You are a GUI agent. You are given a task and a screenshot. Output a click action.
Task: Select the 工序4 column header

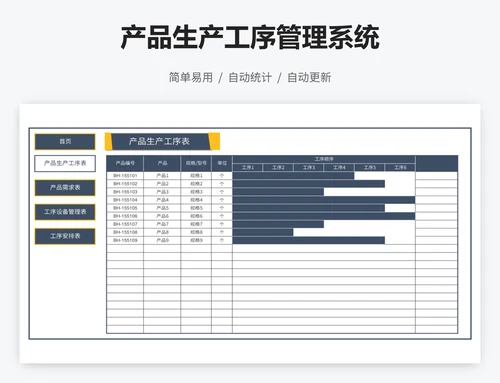point(339,167)
